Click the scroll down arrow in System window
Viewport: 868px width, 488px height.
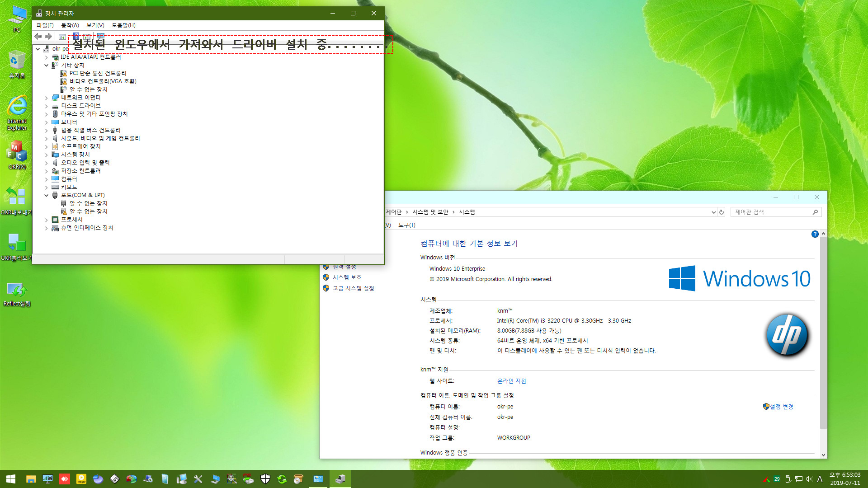coord(823,455)
